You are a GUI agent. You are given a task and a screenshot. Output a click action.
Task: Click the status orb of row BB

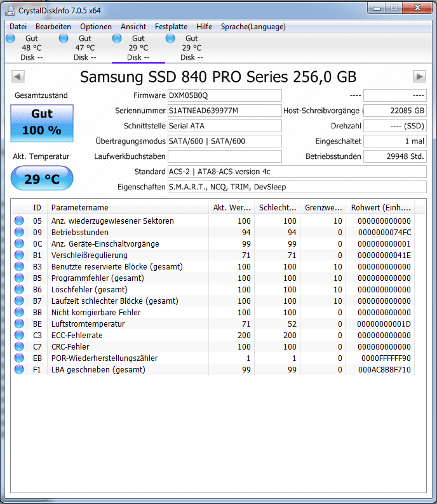(19, 312)
